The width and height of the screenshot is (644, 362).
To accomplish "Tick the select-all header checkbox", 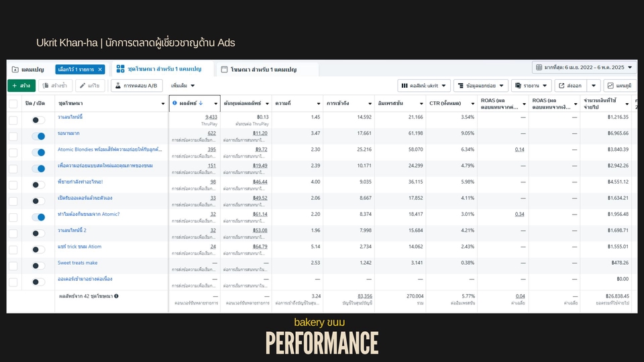I will coord(13,103).
